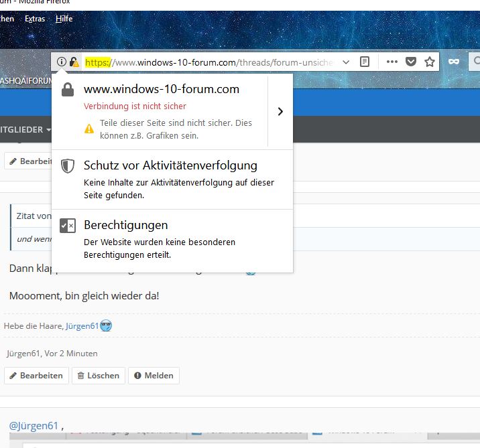Click the private browsing mask icon

pyautogui.click(x=454, y=62)
